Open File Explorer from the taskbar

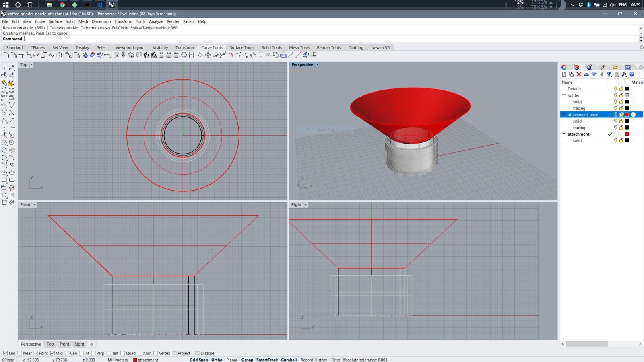click(50, 5)
